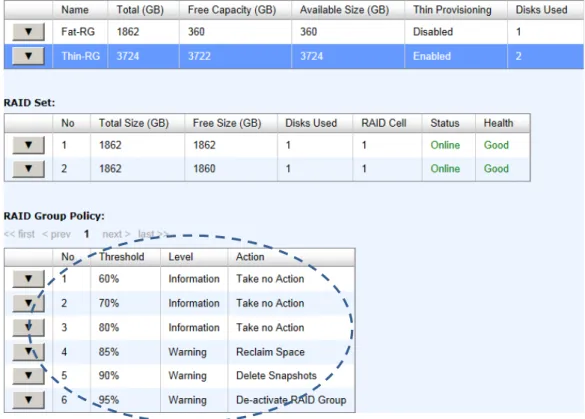Go to the '< prev' pagination link
Image resolution: width=585 pixels, height=419 pixels.
(x=56, y=234)
